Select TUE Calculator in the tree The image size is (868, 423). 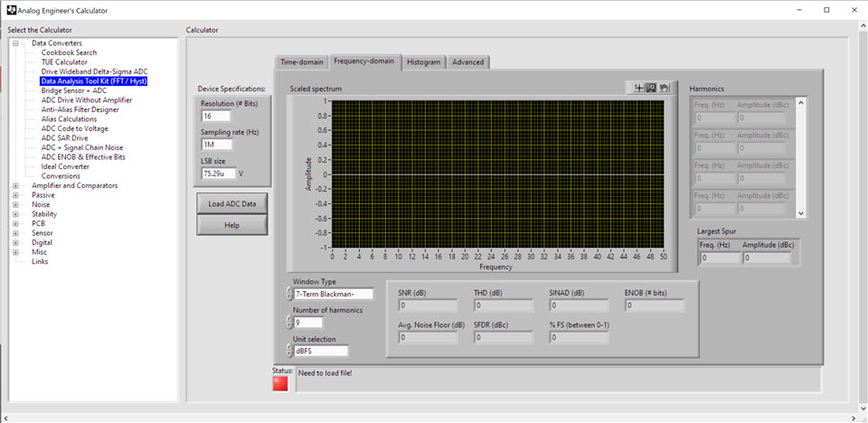(x=64, y=62)
